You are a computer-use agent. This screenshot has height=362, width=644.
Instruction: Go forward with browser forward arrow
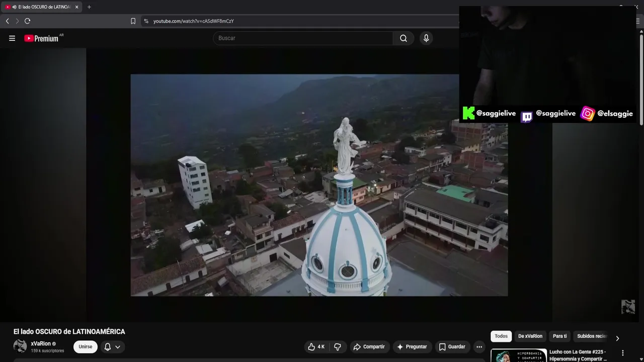coord(17,21)
